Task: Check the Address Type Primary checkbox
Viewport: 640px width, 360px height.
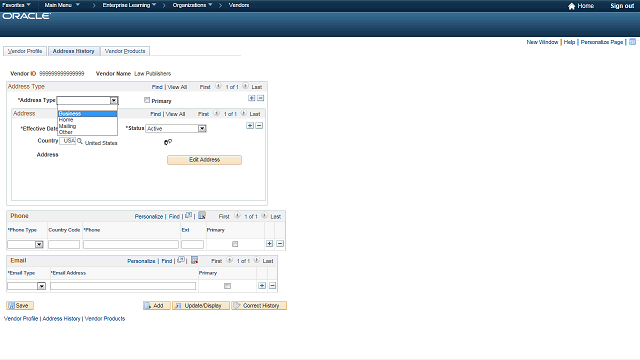Action: [147, 100]
